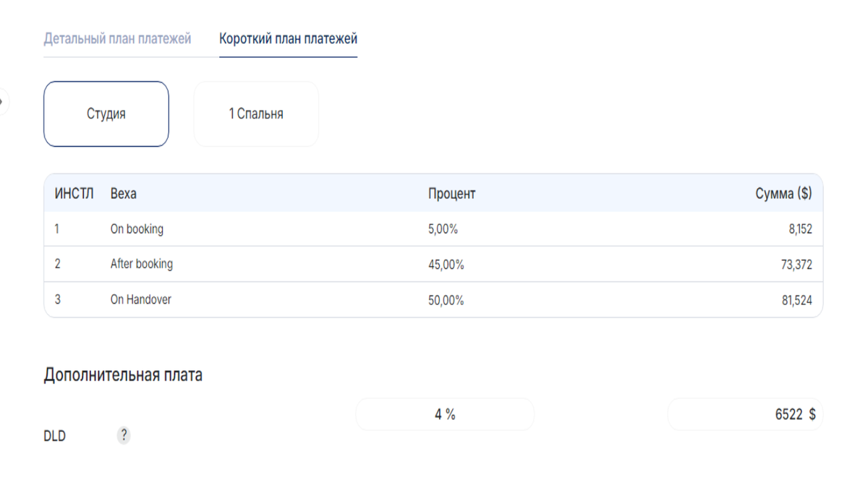Select Короткий план платежей tab

[288, 39]
